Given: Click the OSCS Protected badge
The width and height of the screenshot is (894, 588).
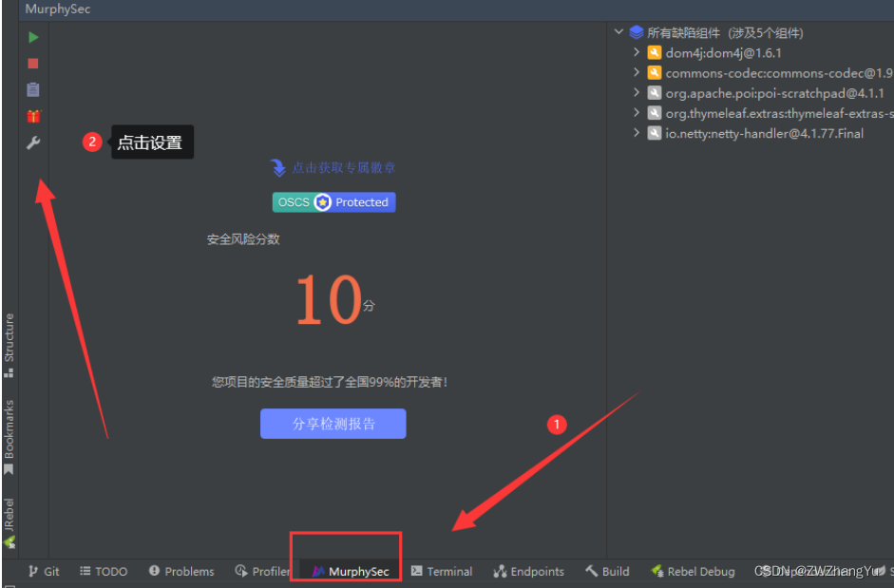Looking at the screenshot, I should coord(333,202).
